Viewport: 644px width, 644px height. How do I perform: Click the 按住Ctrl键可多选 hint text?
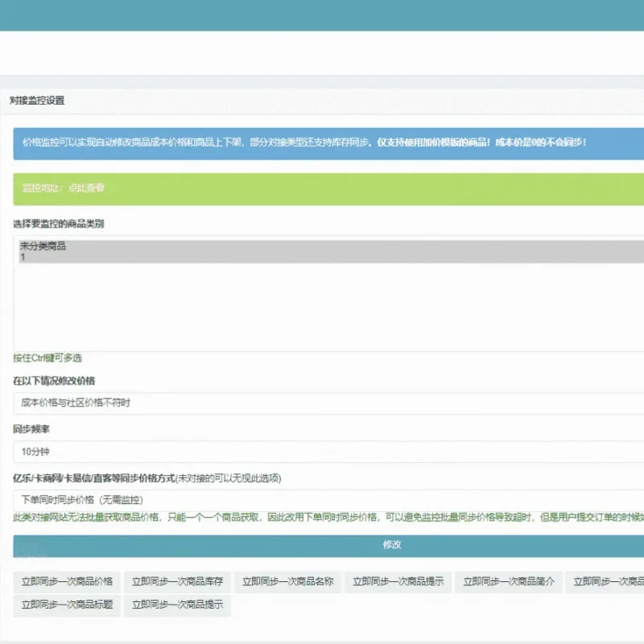47,358
